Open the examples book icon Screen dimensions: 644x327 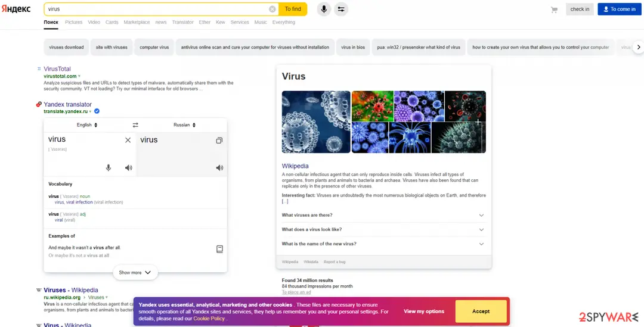coord(219,249)
